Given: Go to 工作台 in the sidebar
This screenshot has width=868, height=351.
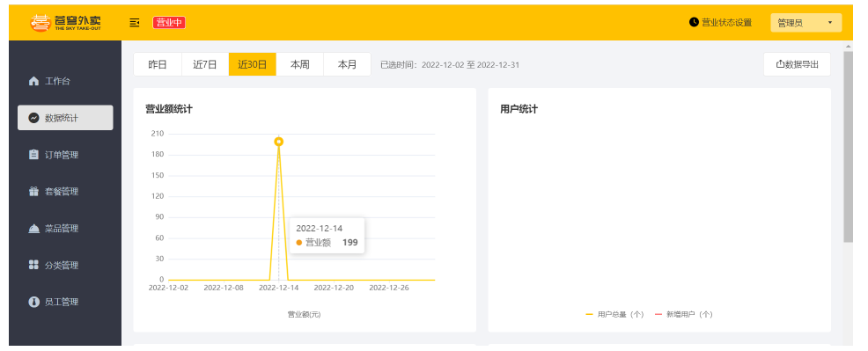Looking at the screenshot, I should [x=65, y=81].
